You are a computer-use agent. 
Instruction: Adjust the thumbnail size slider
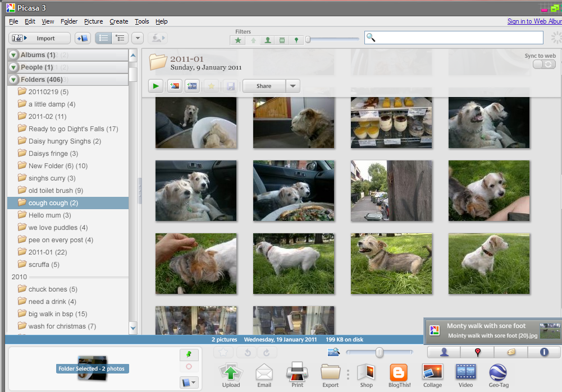(380, 352)
